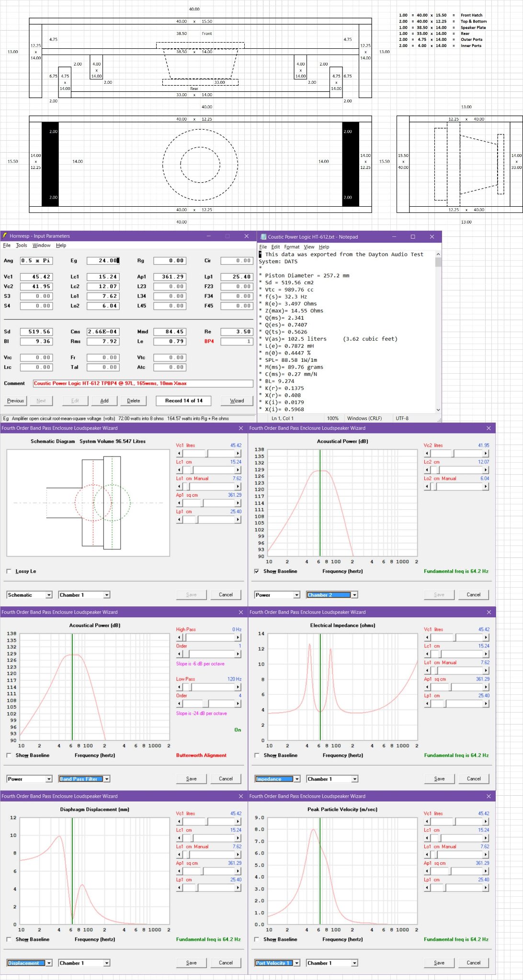Decrease Lo2 cm Manual with left arrow

point(427,486)
